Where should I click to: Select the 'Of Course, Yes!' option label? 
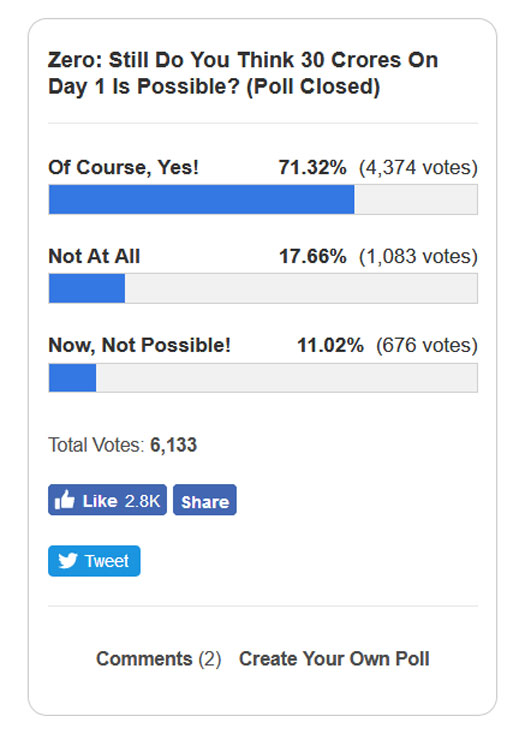[x=123, y=167]
